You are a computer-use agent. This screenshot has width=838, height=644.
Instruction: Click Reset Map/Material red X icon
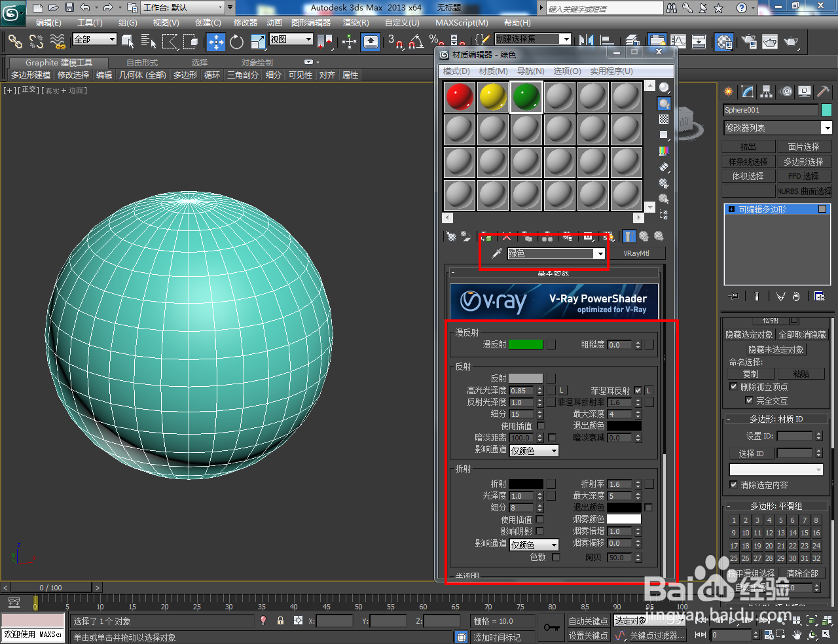click(x=507, y=236)
